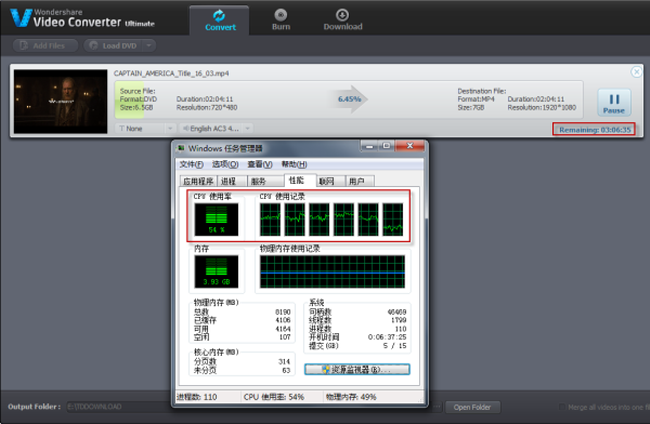Click the output folder browse button
Screen dimensions: 650x424
(437, 407)
